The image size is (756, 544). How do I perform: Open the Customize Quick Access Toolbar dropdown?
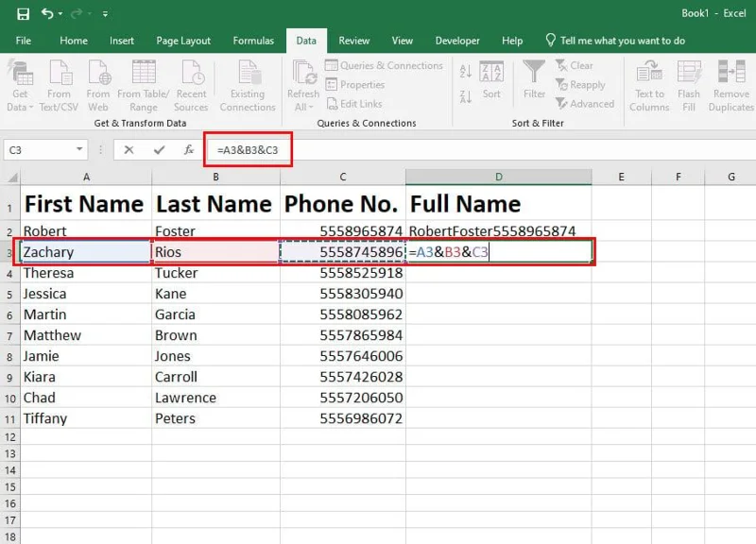pos(105,14)
